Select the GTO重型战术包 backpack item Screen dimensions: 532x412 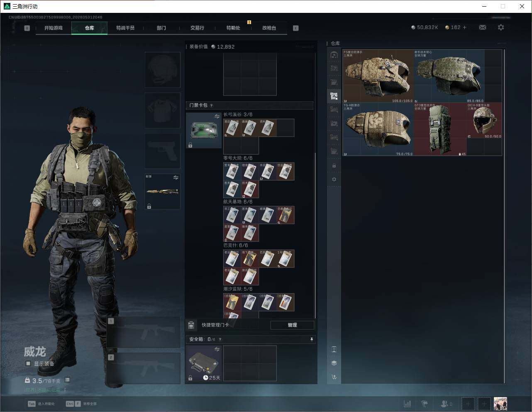pos(440,130)
